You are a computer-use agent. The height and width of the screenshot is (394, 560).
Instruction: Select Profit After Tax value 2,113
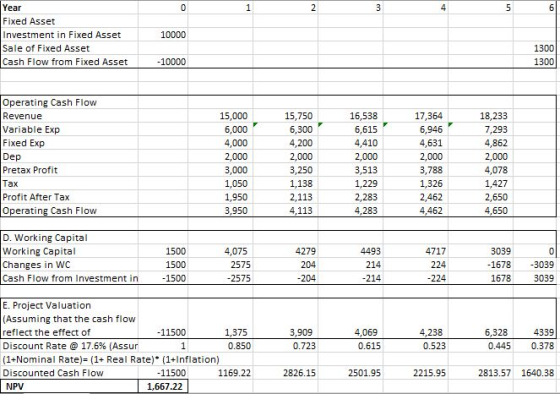coord(301,197)
